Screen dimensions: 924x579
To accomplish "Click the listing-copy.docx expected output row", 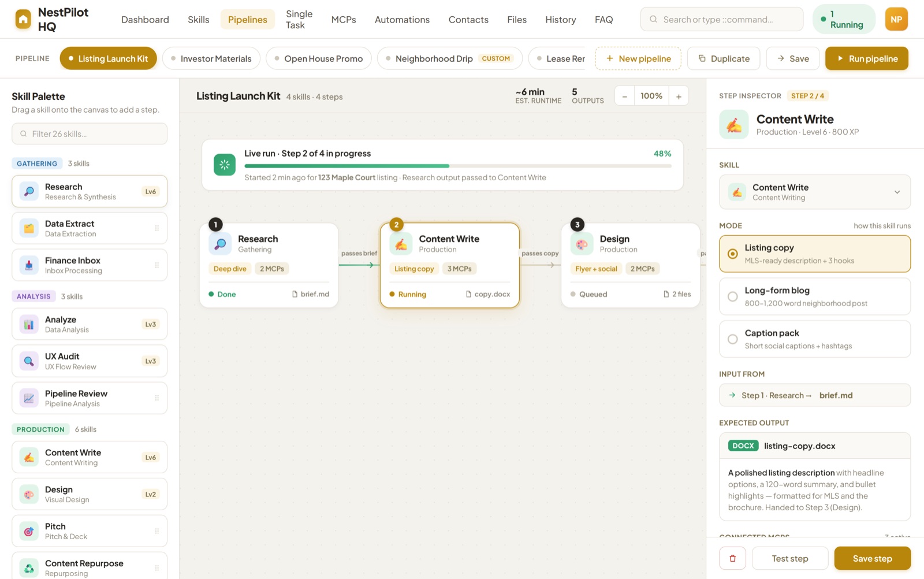I will coord(815,446).
